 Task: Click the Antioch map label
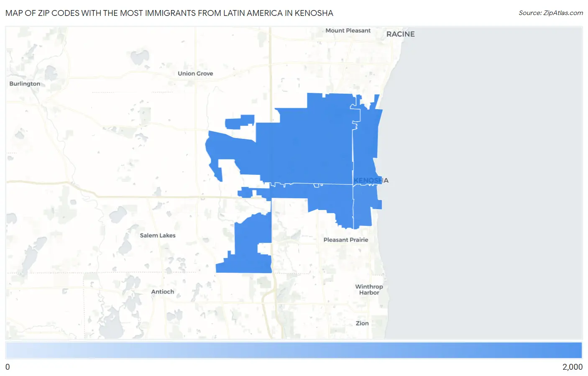click(x=163, y=292)
